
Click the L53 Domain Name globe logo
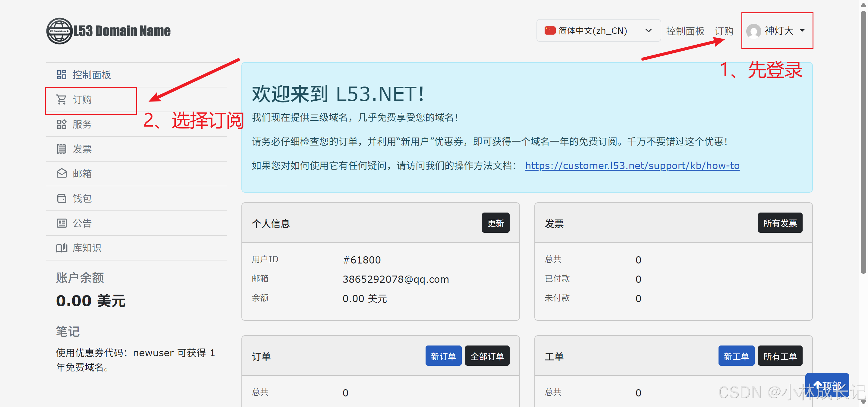click(59, 31)
